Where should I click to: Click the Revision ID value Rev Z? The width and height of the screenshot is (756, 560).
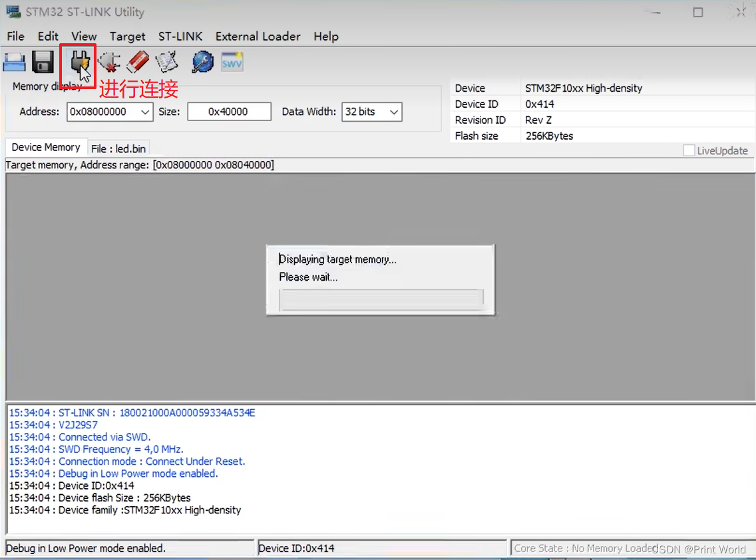tap(538, 120)
